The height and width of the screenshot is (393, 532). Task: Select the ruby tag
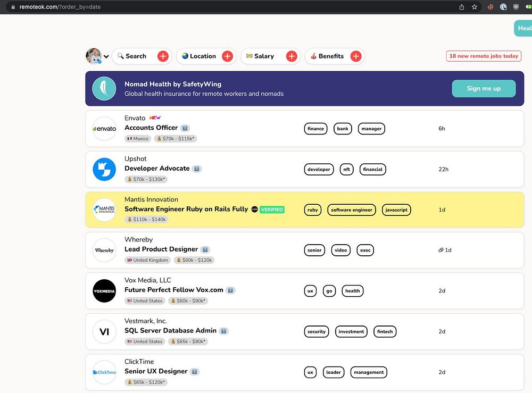click(312, 210)
